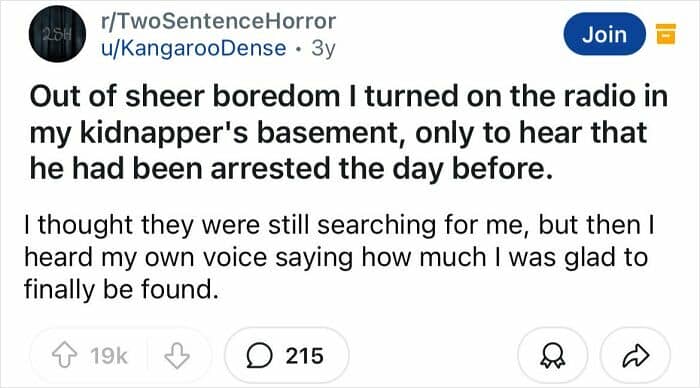The width and height of the screenshot is (700, 388).
Task: Click the dot separator before 3y
Action: pyautogui.click(x=299, y=49)
